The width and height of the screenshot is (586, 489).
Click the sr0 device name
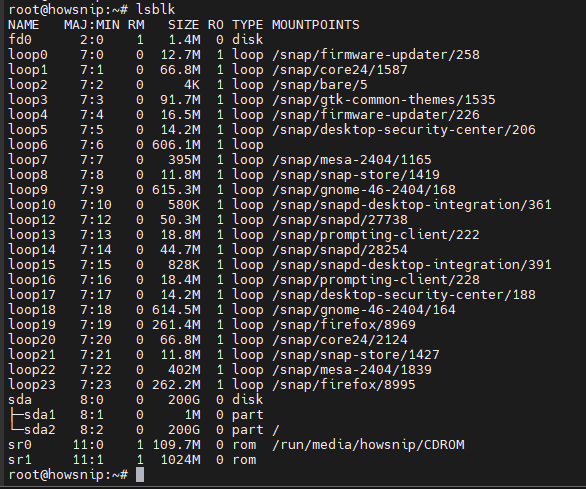click(20, 445)
